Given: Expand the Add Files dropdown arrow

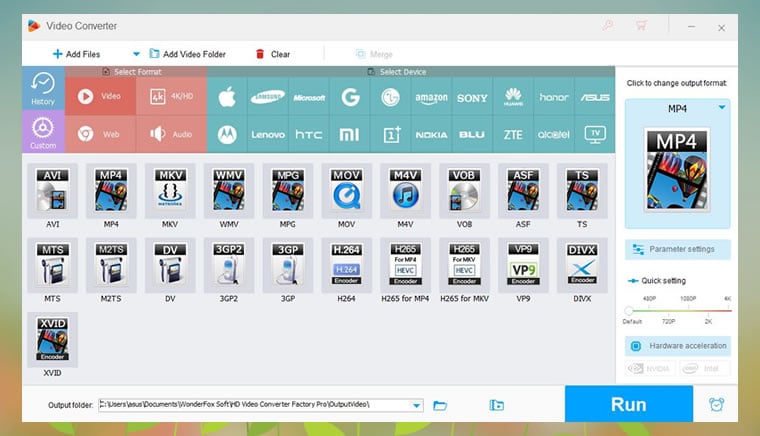Looking at the screenshot, I should [136, 54].
